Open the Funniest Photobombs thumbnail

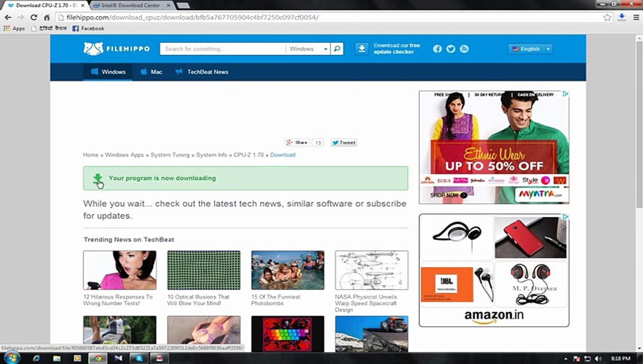288,270
